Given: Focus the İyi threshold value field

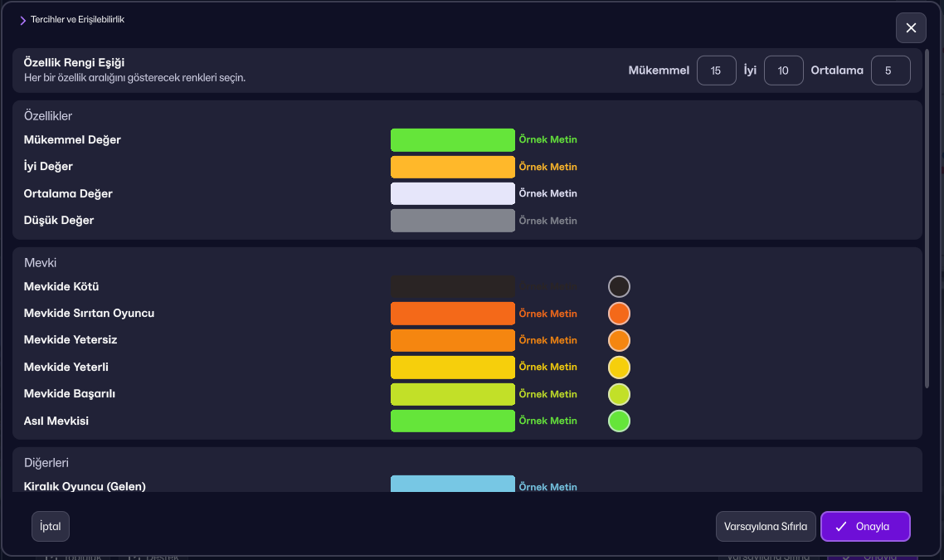Looking at the screenshot, I should (x=783, y=71).
